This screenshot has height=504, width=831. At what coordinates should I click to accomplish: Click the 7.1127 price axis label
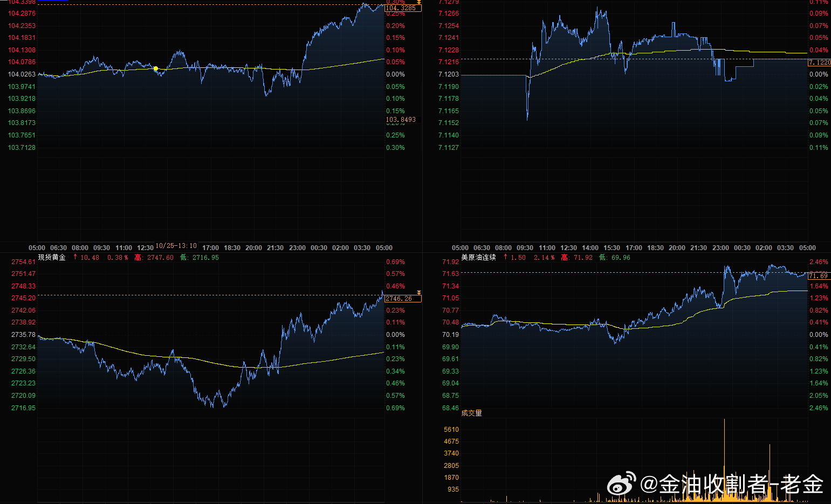449,148
